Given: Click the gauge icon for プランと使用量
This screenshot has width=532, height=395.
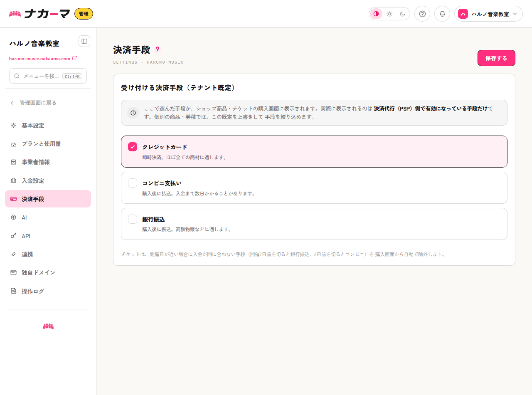Looking at the screenshot, I should [x=13, y=144].
